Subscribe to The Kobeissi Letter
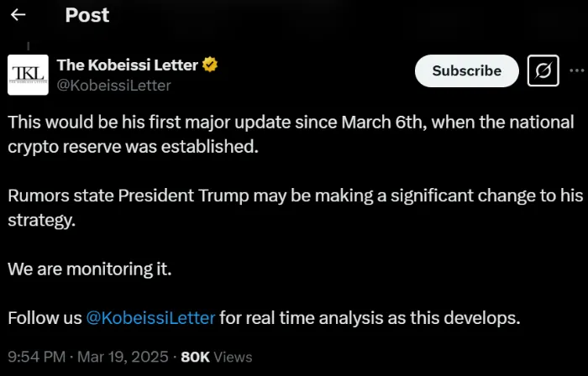588x376 pixels. (466, 71)
